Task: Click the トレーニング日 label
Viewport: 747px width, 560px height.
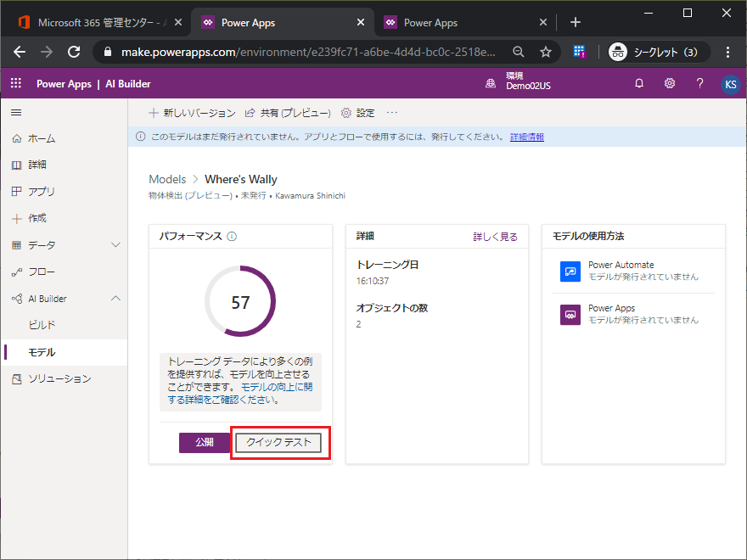Action: click(x=387, y=265)
